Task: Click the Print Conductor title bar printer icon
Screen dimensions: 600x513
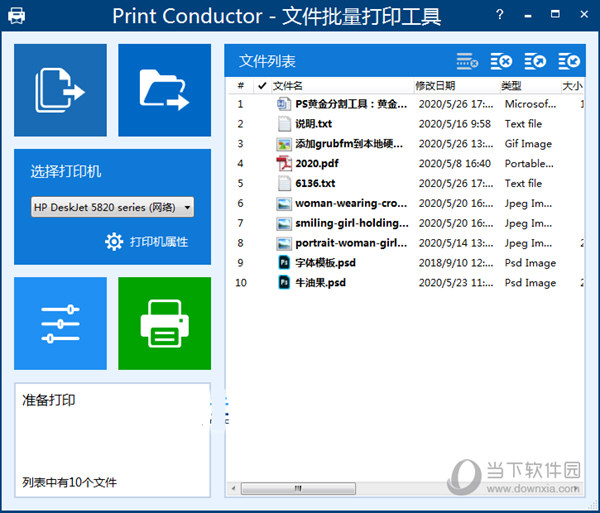Action: [x=16, y=16]
